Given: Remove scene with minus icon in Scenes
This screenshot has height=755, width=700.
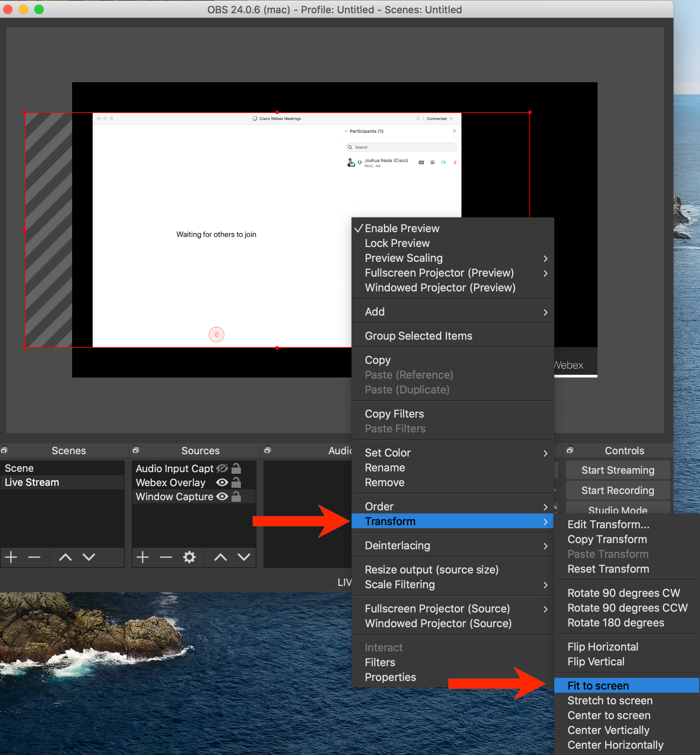Looking at the screenshot, I should [34, 557].
